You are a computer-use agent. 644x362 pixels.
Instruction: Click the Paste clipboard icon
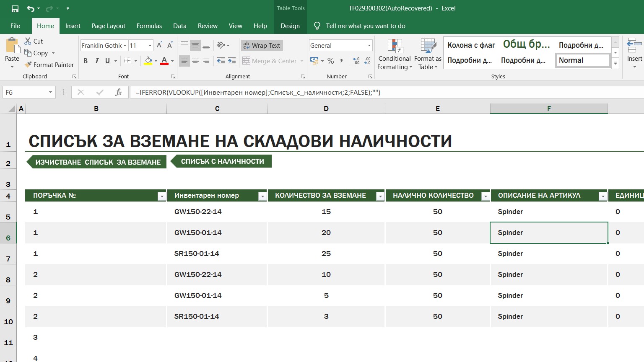pyautogui.click(x=12, y=45)
